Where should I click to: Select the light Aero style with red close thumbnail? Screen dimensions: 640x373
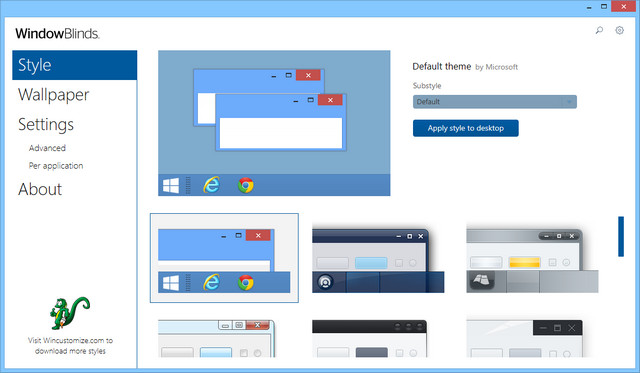click(x=217, y=339)
